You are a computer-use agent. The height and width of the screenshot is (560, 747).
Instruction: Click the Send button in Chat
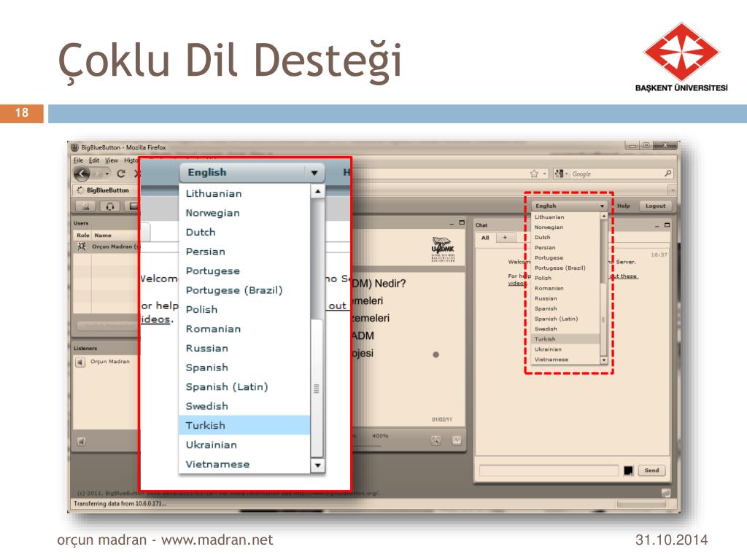coord(651,470)
